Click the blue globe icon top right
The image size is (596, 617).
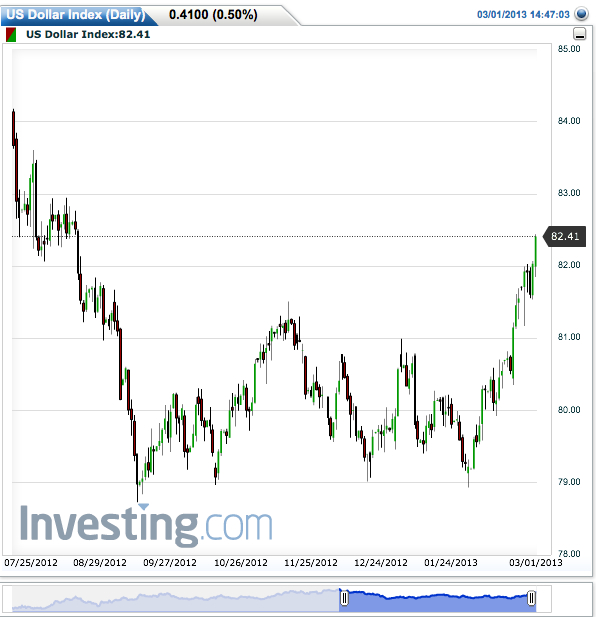tap(581, 14)
